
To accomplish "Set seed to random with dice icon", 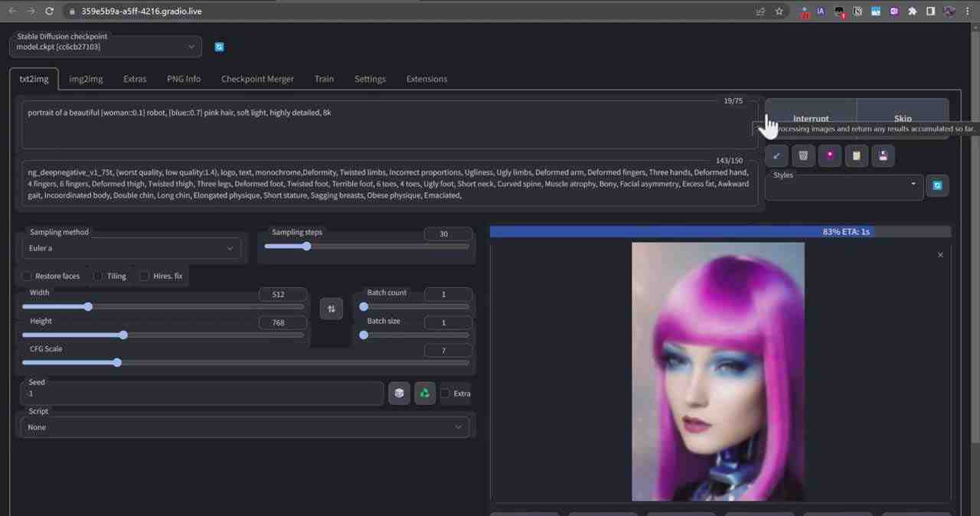I will tap(399, 393).
